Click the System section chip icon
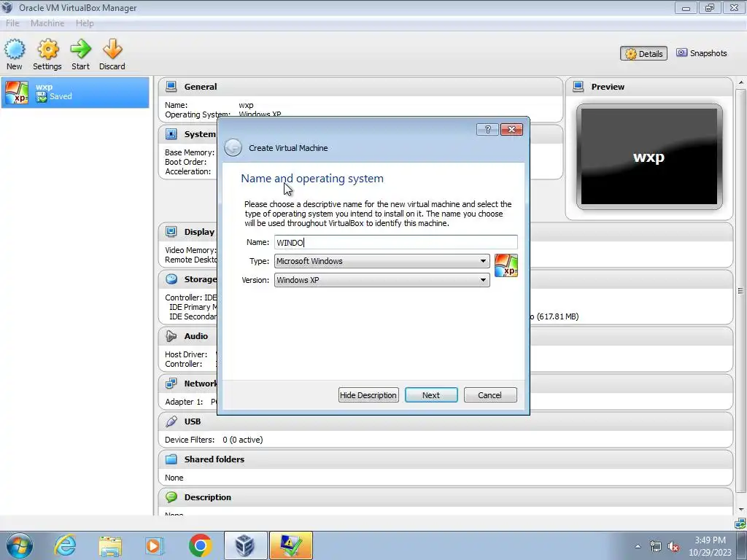This screenshot has width=747, height=560. coord(171,134)
